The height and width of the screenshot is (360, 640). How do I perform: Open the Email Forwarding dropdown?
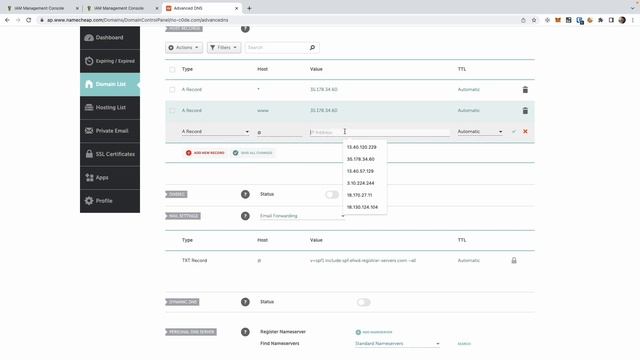302,216
